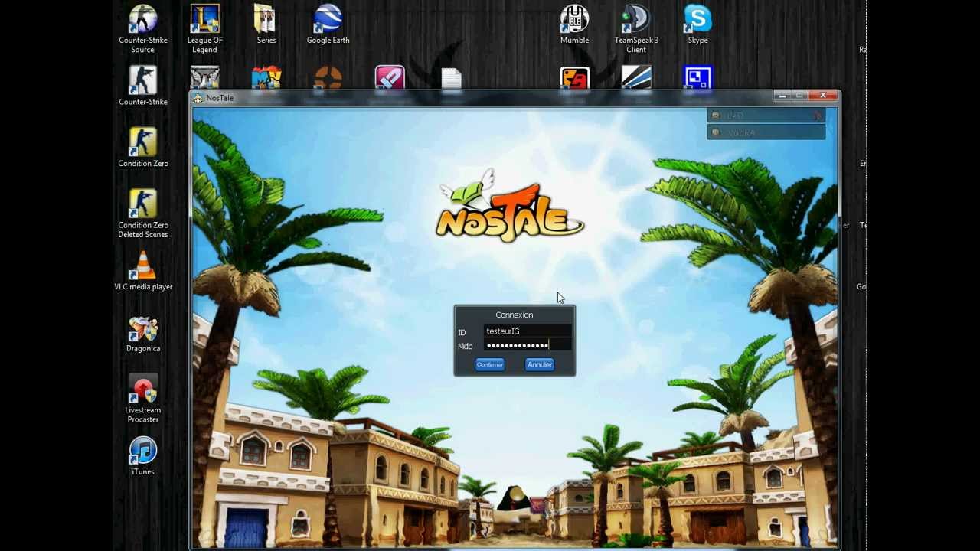Open VLC media player icon
The image size is (980, 551).
(142, 271)
